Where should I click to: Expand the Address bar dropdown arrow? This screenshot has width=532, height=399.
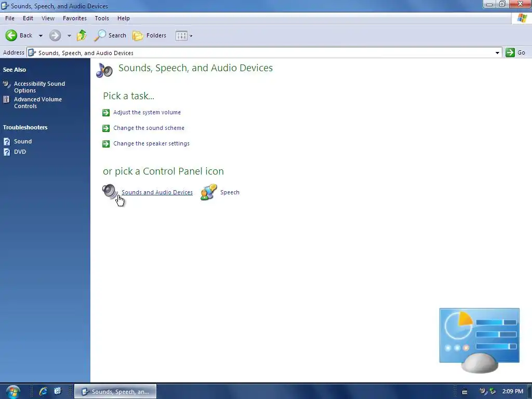click(x=497, y=53)
